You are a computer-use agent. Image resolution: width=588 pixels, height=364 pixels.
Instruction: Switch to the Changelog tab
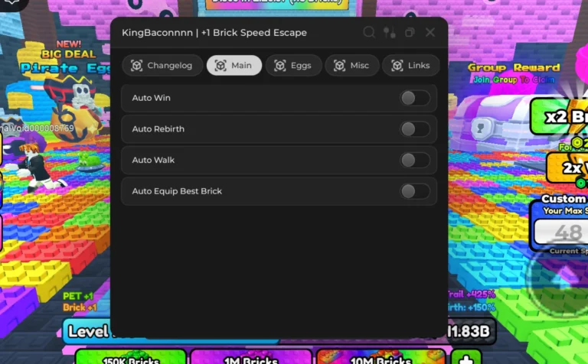[162, 66]
